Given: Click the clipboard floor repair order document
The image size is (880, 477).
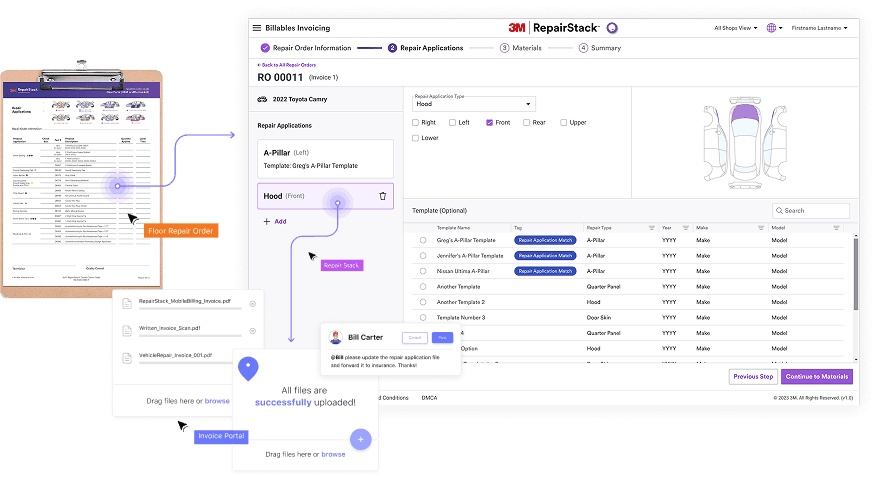Looking at the screenshot, I should point(81,180).
